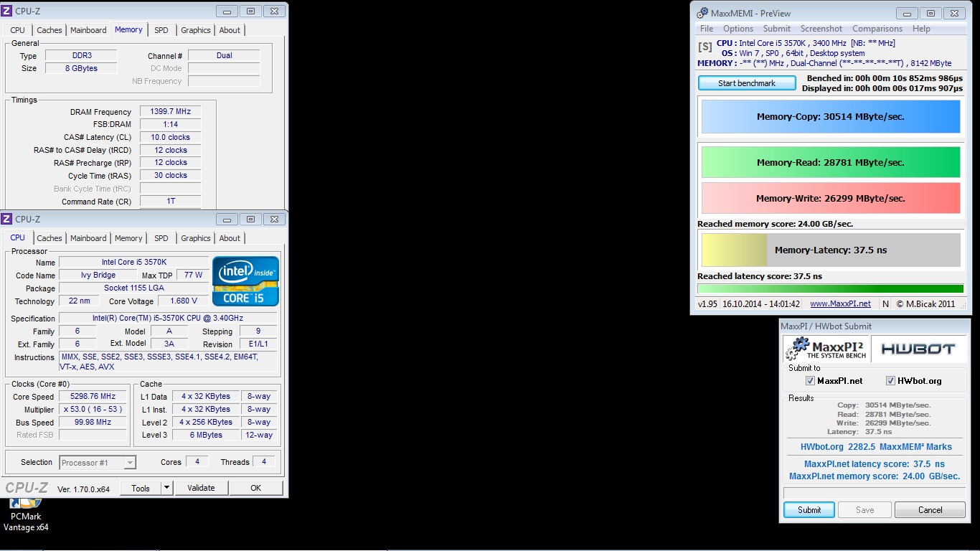The height and width of the screenshot is (551, 980).
Task: Switch to the Caches tab in memory window
Action: point(50,30)
